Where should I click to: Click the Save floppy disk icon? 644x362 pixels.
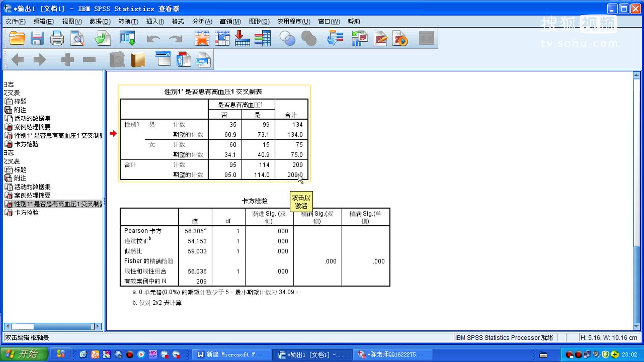(37, 38)
